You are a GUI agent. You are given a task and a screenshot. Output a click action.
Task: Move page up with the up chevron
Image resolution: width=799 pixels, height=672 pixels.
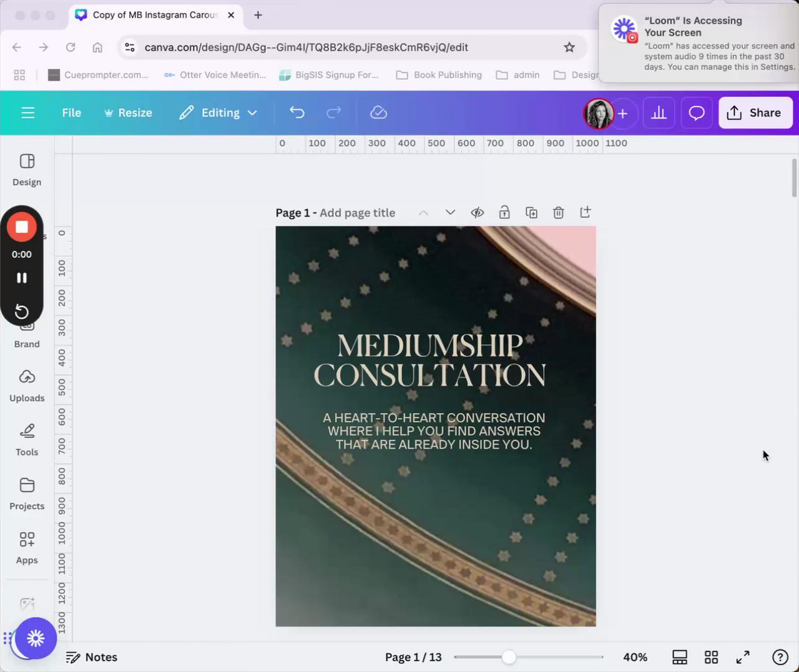[x=423, y=213]
